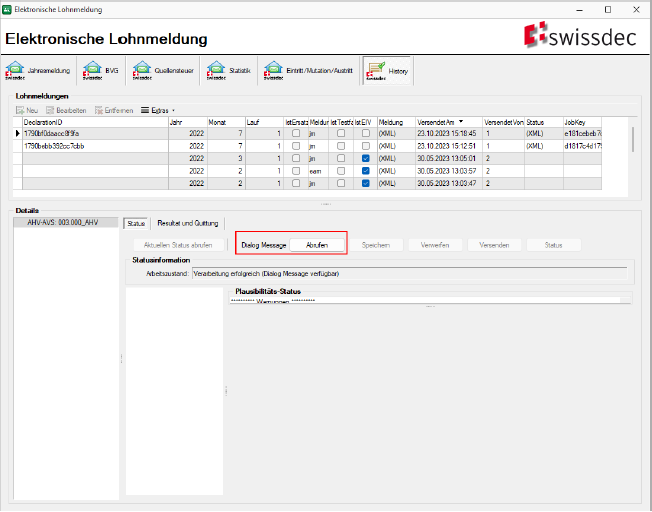Open the Jahresmeldung swissdec tab icon
Image resolution: width=652 pixels, height=512 pixels.
pos(15,71)
